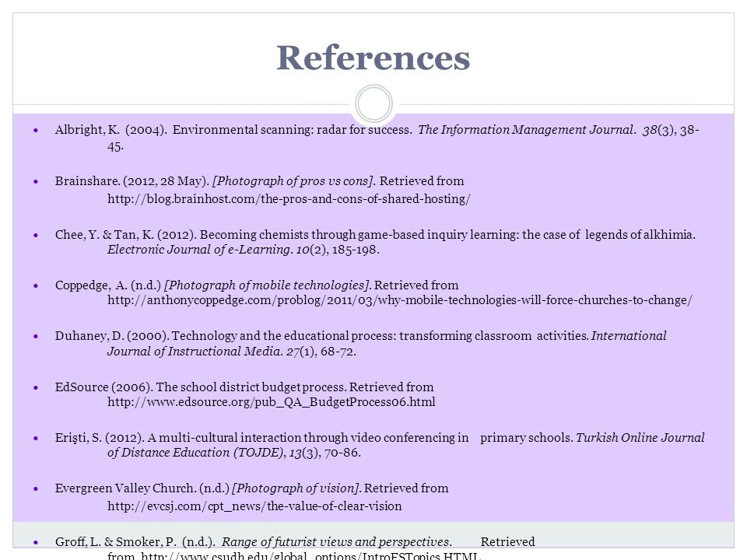Click the Coppedge, A. (n.d.) reference

[373, 292]
